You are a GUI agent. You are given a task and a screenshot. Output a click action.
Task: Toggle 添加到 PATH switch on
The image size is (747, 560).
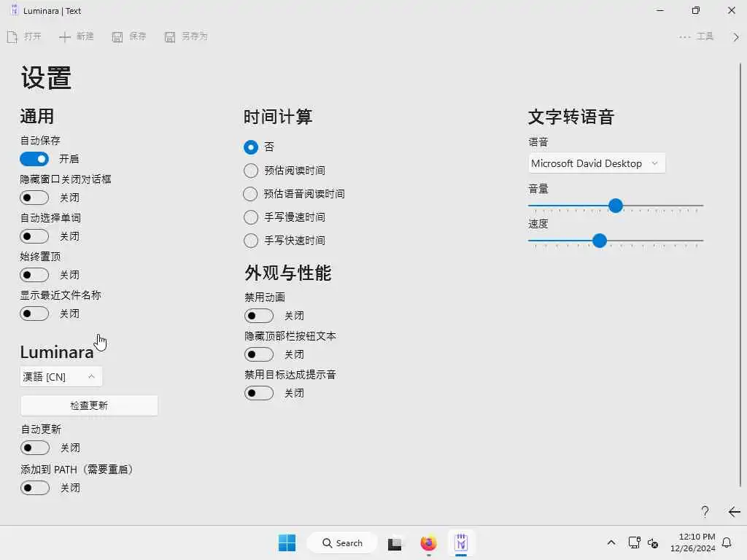[x=35, y=488]
